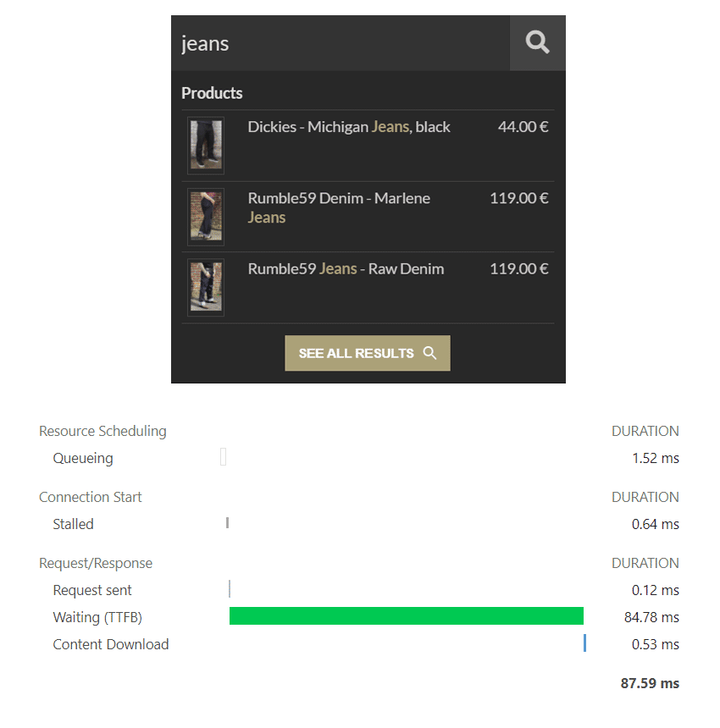Click the 119.00 € price of Marlene Jeans
Screen dimensions: 720x728
click(x=519, y=198)
